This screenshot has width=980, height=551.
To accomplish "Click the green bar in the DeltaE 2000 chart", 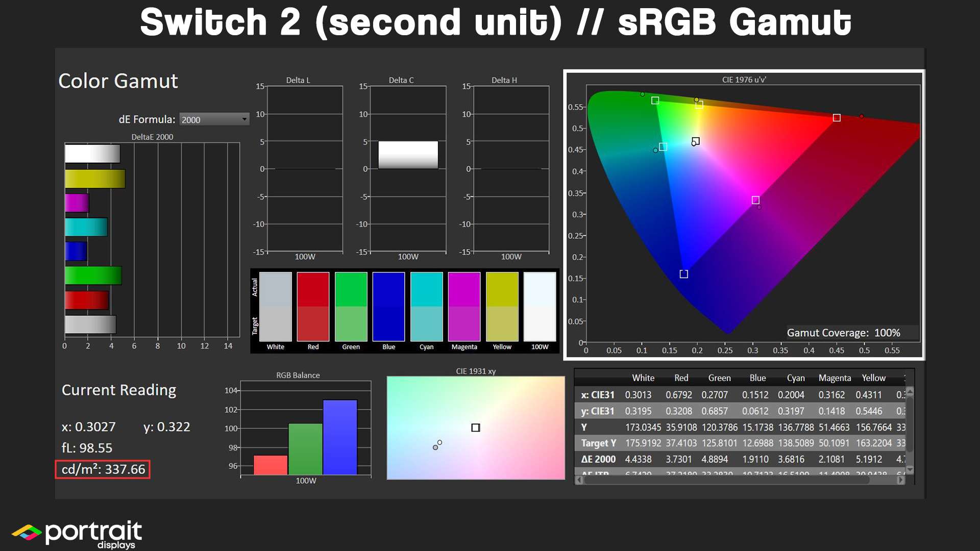I will 93,275.
